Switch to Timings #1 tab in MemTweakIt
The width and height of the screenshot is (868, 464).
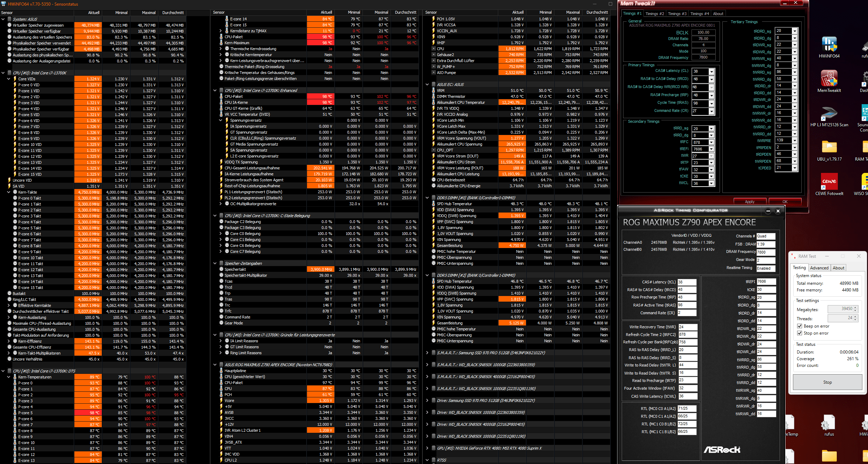pyautogui.click(x=632, y=14)
